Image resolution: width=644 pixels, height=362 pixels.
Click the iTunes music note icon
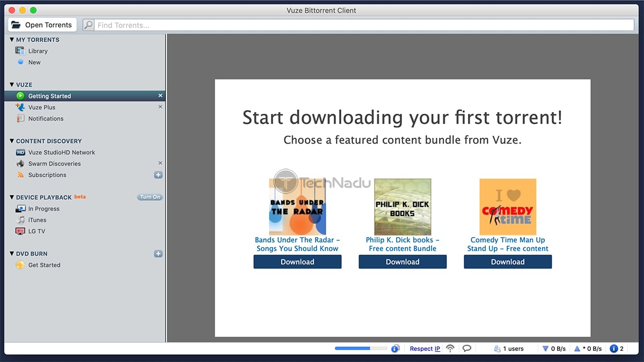click(x=20, y=220)
